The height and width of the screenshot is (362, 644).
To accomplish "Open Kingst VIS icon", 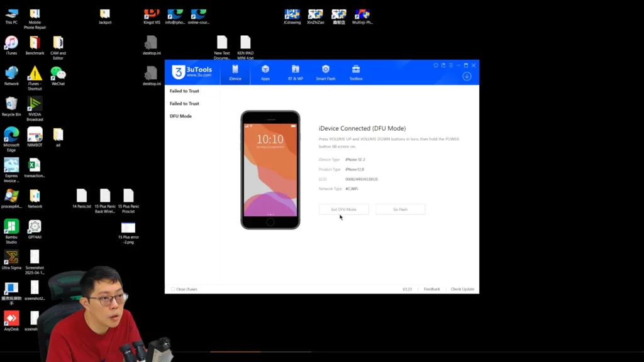I will [x=152, y=17].
